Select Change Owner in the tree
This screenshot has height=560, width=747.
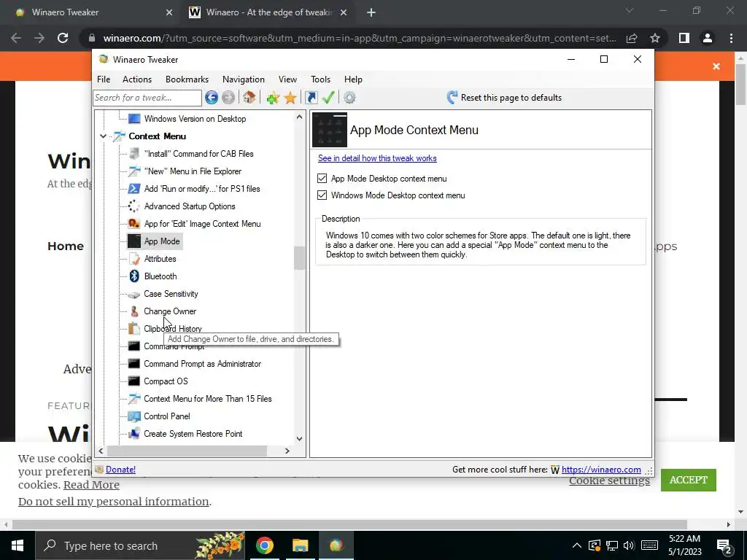click(x=170, y=311)
